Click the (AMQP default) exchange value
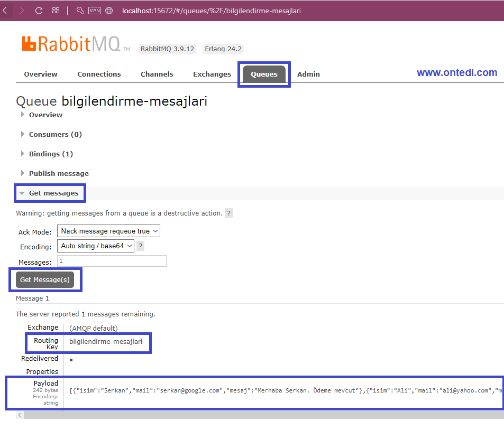504x430 pixels. [x=94, y=328]
